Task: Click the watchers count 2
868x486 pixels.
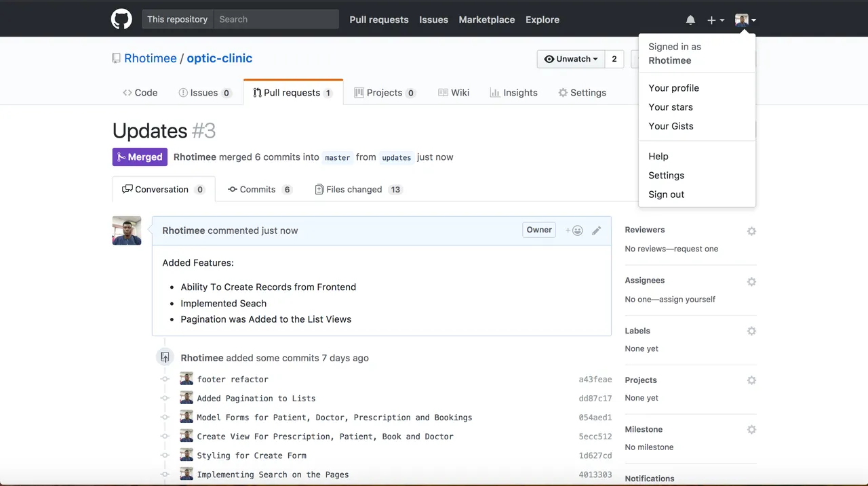Action: pos(614,59)
